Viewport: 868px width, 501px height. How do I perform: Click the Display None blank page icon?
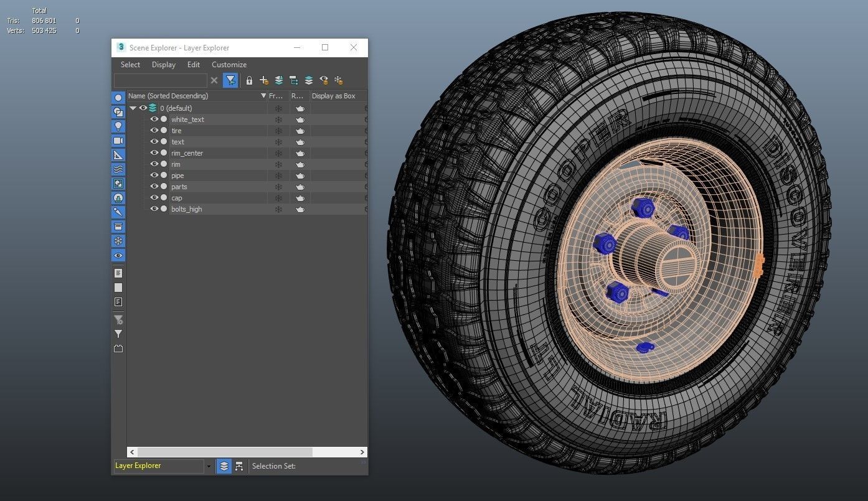pos(118,288)
